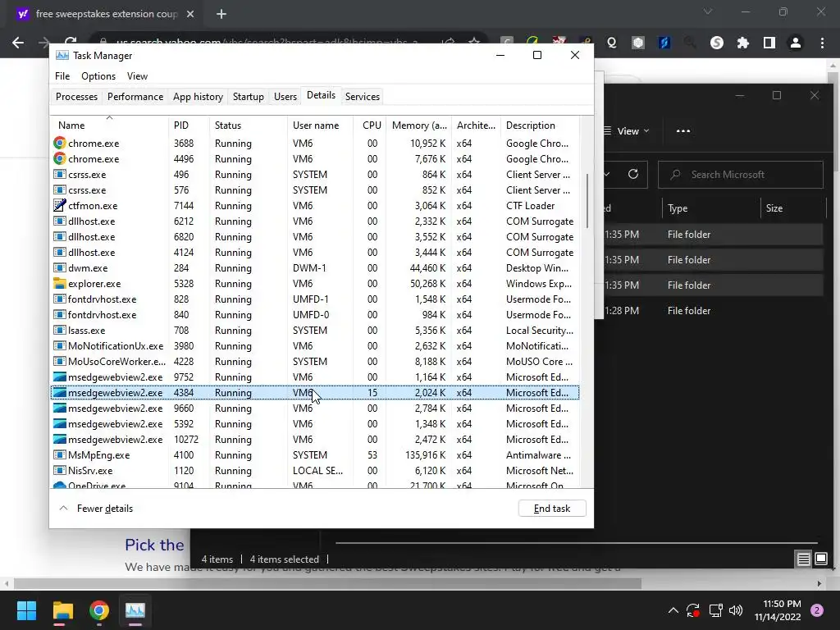Click the Chrome back arrow icon
Screen dimensions: 840x630
(x=18, y=43)
